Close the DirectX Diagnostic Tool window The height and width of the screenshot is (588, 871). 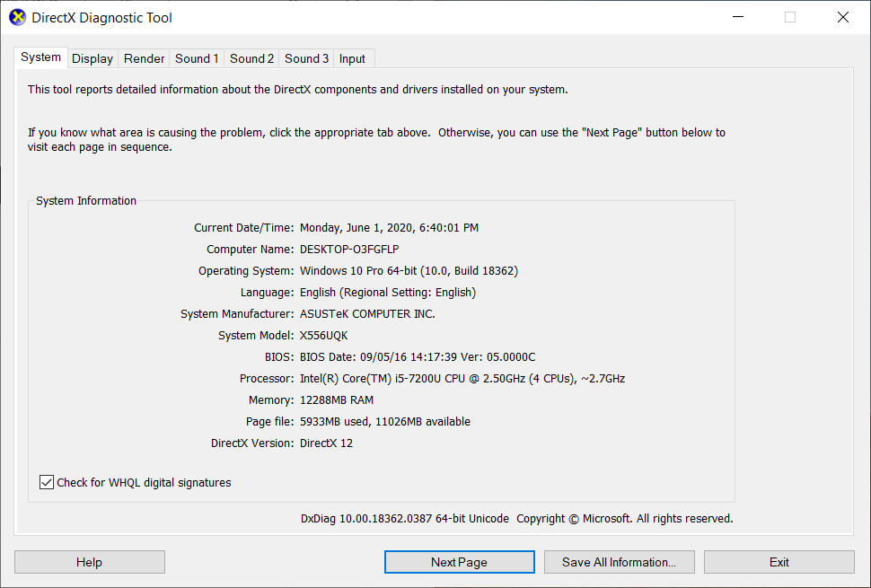point(842,17)
